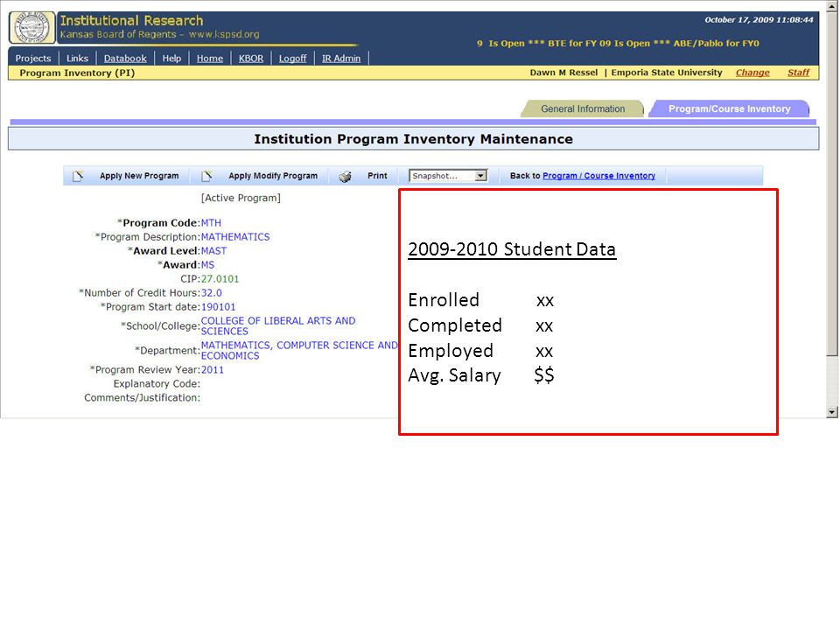Click the page vertical scrollbar thumb
Screen dimensions: 840x630
[x=832, y=182]
